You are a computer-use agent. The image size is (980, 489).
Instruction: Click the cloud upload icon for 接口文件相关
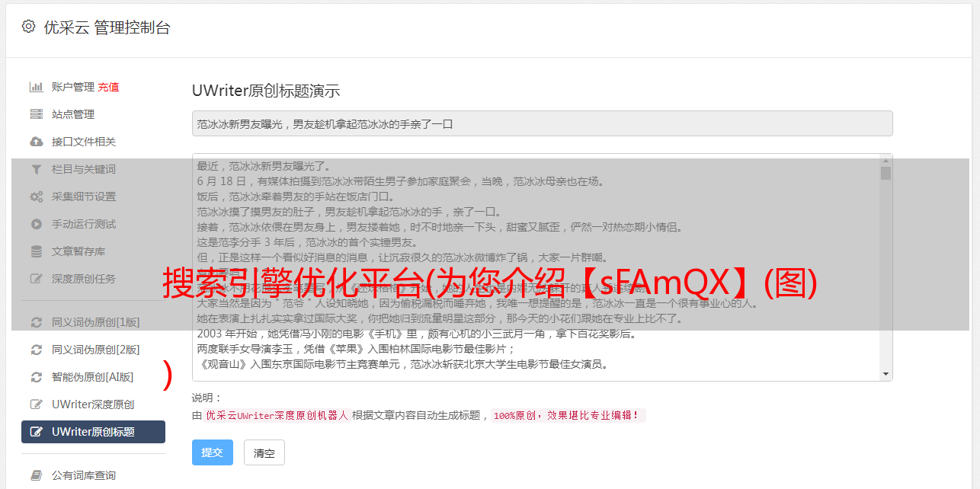36,142
